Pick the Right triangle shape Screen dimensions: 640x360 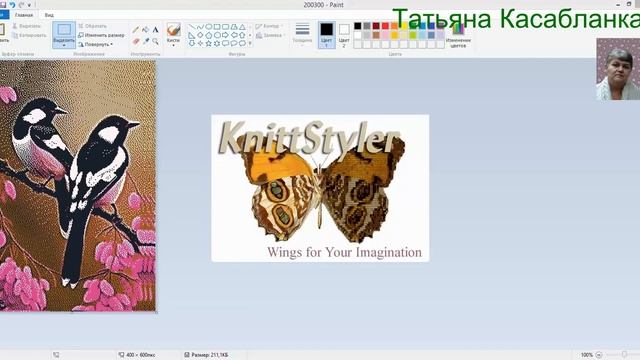pyautogui.click(x=191, y=35)
